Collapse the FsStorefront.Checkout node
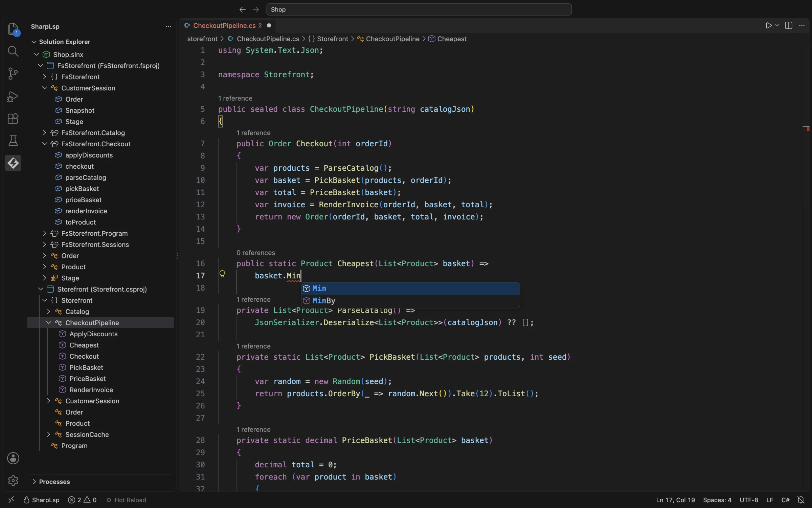 click(45, 144)
